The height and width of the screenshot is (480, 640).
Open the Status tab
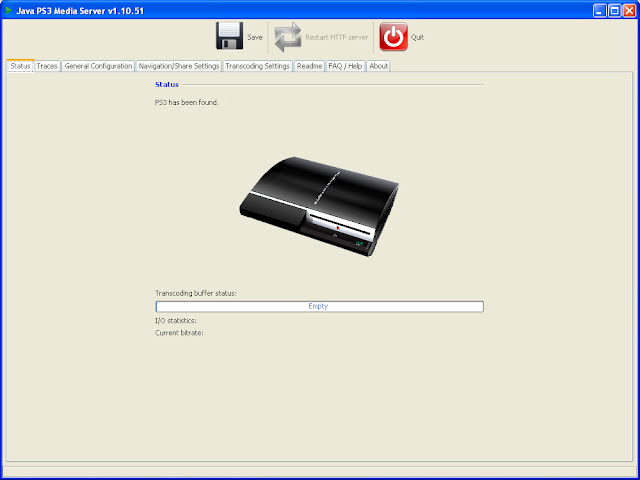tap(20, 66)
